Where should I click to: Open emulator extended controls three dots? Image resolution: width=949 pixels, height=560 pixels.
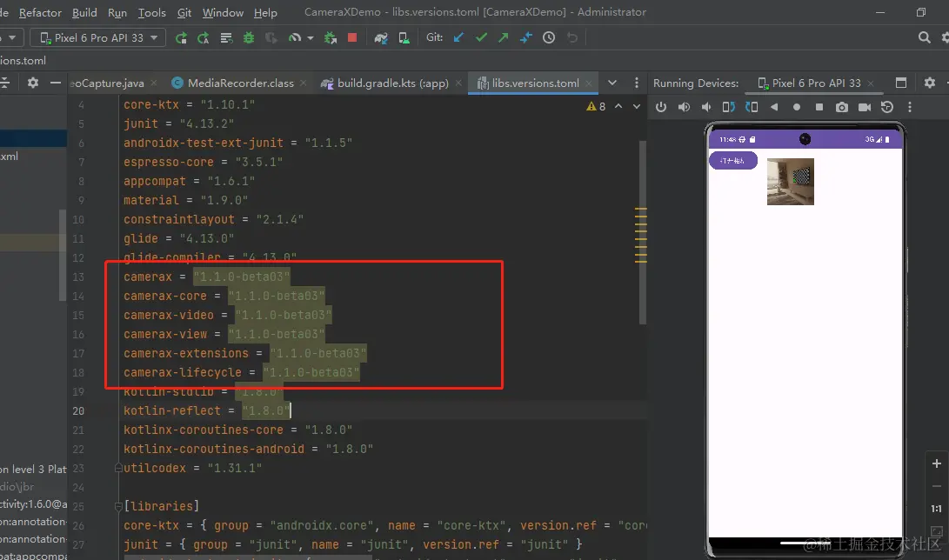(x=910, y=107)
